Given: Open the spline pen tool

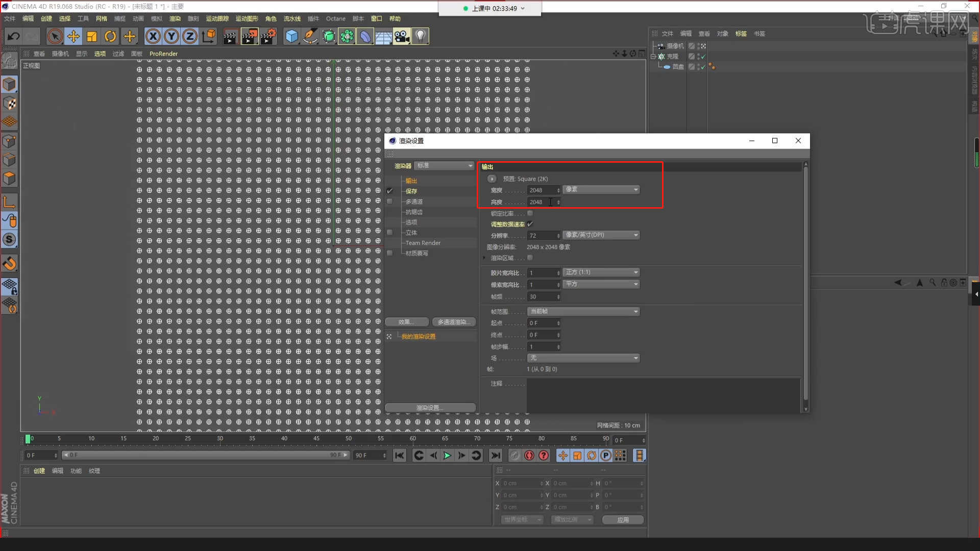Looking at the screenshot, I should coord(310,36).
